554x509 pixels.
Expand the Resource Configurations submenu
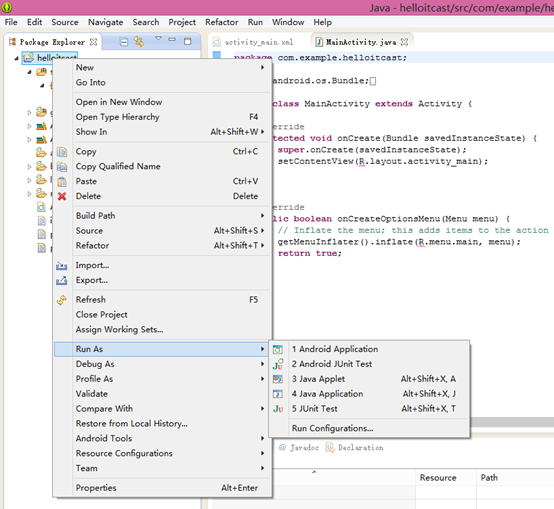(163, 453)
